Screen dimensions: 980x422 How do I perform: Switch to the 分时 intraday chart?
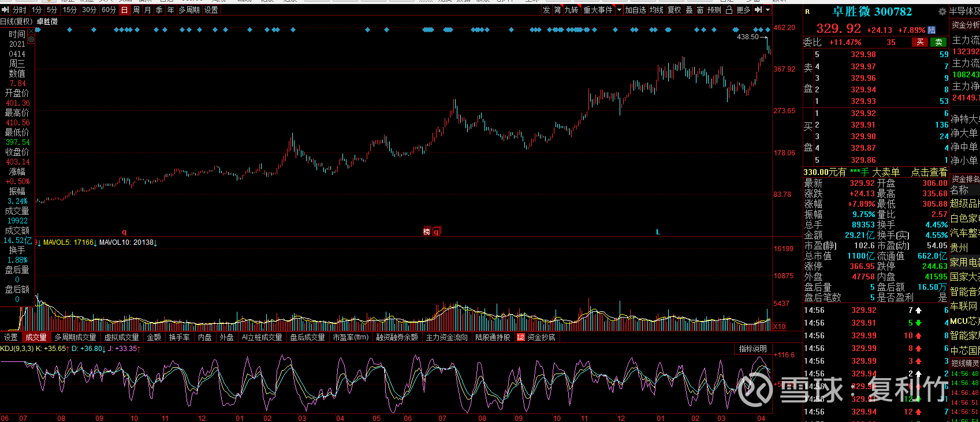[19, 10]
